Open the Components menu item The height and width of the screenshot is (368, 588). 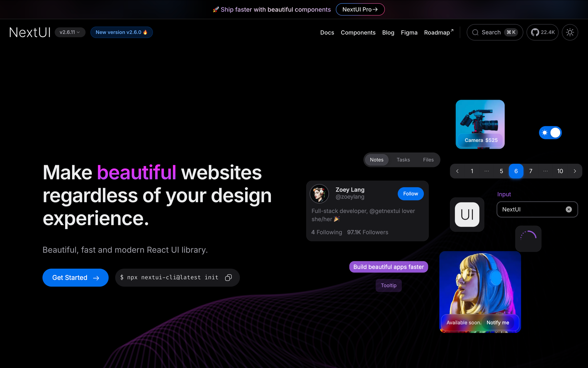tap(358, 32)
